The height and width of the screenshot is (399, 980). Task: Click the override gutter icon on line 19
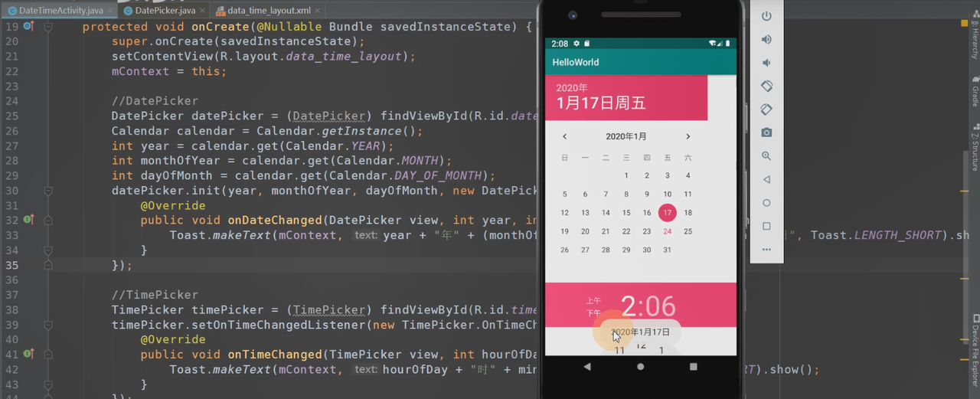[28, 26]
